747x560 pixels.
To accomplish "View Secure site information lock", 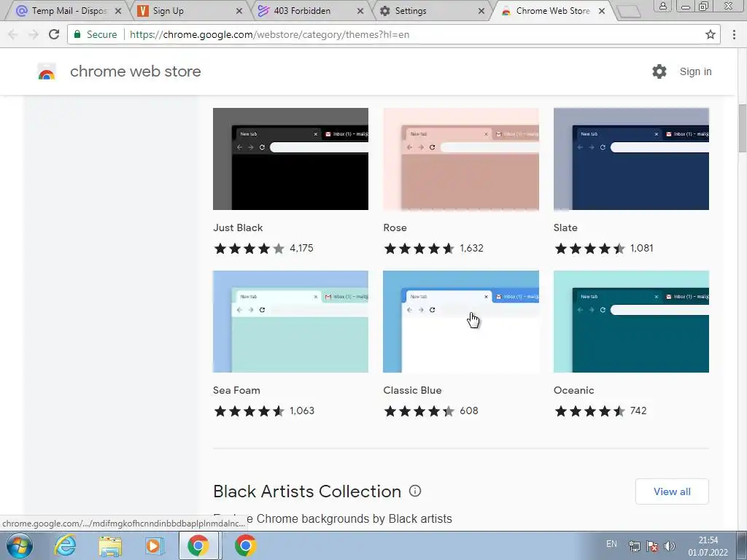I will [x=77, y=34].
